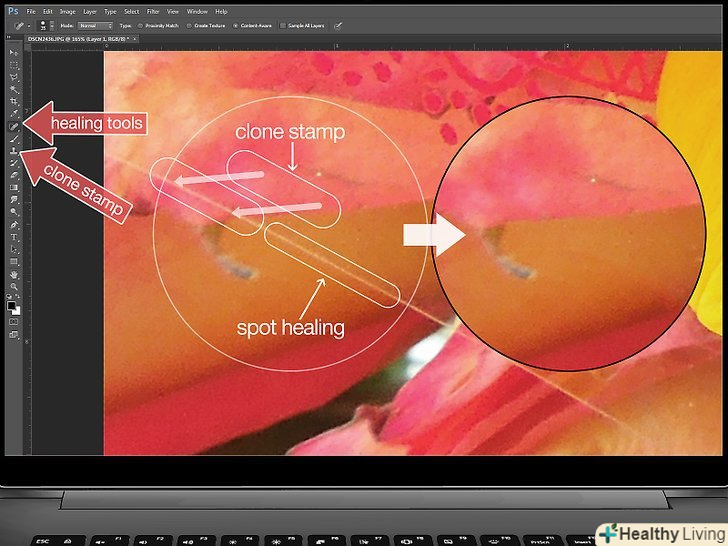
Task: Select the Eyedropper tool
Action: coord(13,114)
